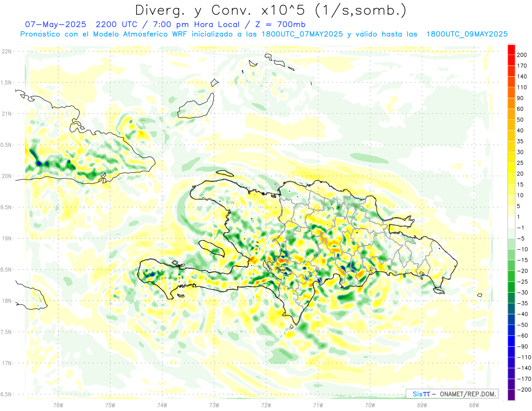Click the "68W" longitude axis label
This screenshot has height=411, width=532.
click(x=474, y=405)
